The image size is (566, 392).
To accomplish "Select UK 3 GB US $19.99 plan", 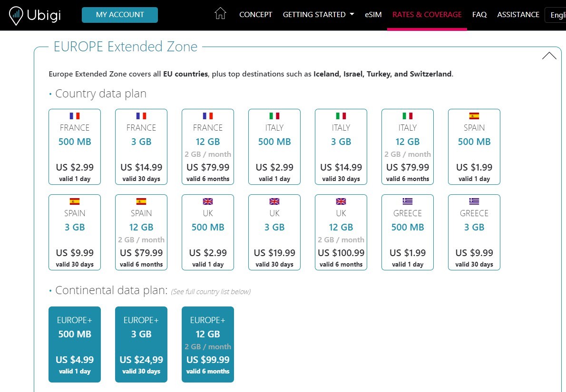I will tap(274, 232).
